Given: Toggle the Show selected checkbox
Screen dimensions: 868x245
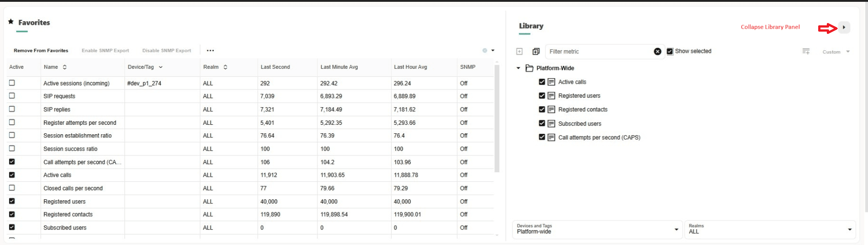Looking at the screenshot, I should pos(670,52).
